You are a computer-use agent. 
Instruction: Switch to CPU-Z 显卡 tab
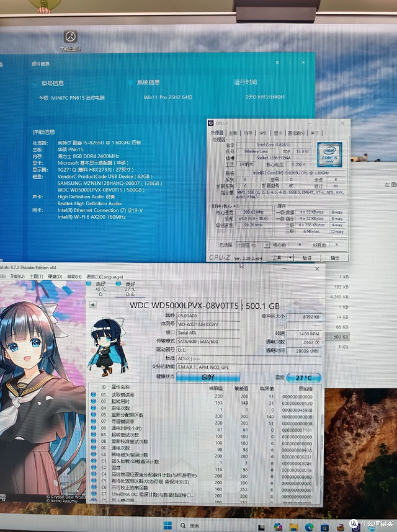(x=278, y=133)
